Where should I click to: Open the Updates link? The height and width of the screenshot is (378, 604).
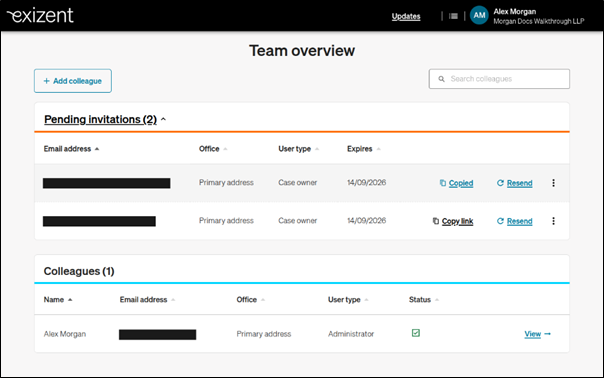[406, 16]
